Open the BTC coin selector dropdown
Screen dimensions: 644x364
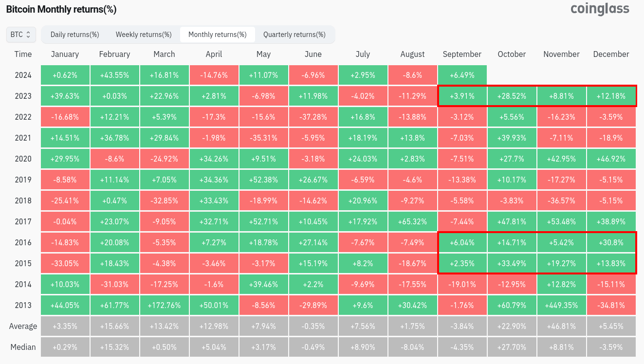(21, 35)
